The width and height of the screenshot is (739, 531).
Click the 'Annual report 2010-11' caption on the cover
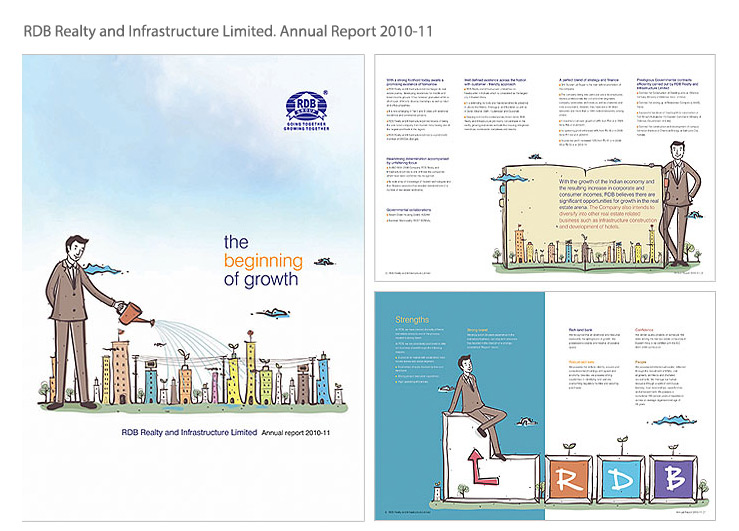(296, 433)
